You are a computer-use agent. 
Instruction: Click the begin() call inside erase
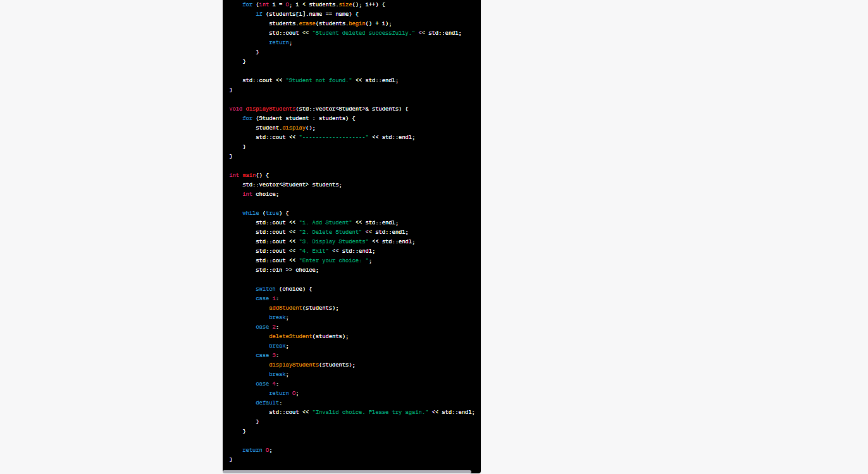click(357, 23)
